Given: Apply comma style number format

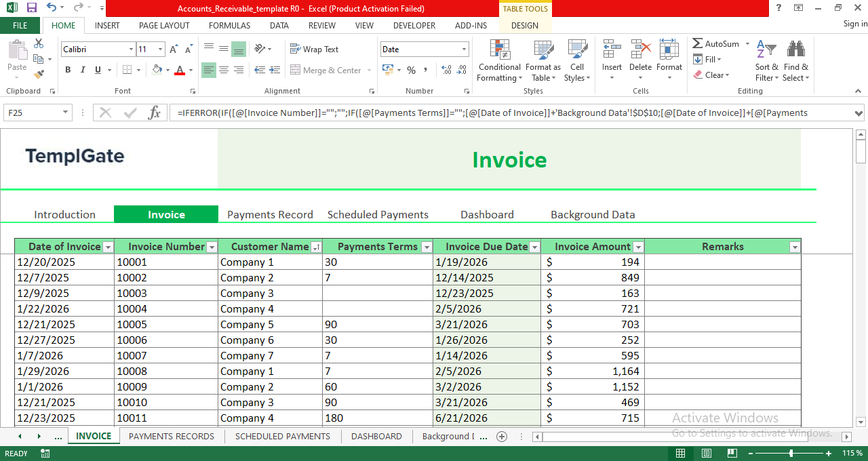Looking at the screenshot, I should (x=425, y=70).
